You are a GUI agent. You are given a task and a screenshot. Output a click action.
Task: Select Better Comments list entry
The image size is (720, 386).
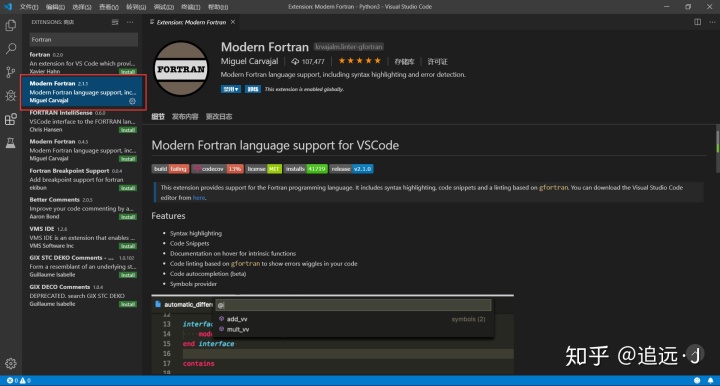tap(83, 208)
